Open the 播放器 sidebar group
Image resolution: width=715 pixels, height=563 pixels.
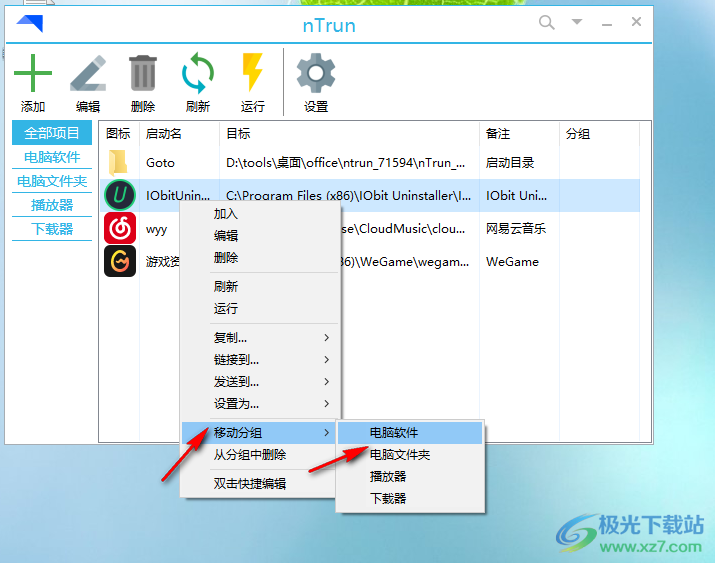coord(52,205)
